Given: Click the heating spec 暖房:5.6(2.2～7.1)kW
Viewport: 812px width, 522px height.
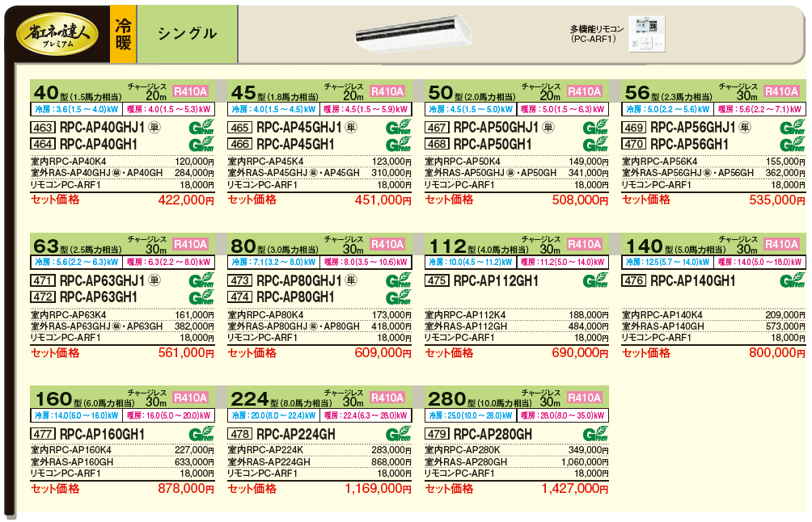Looking at the screenshot, I should 759,109.
